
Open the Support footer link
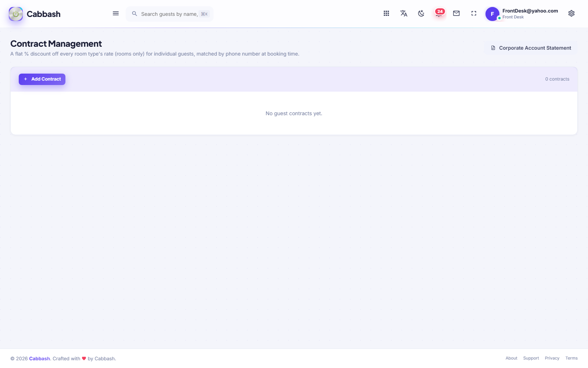[531, 358]
